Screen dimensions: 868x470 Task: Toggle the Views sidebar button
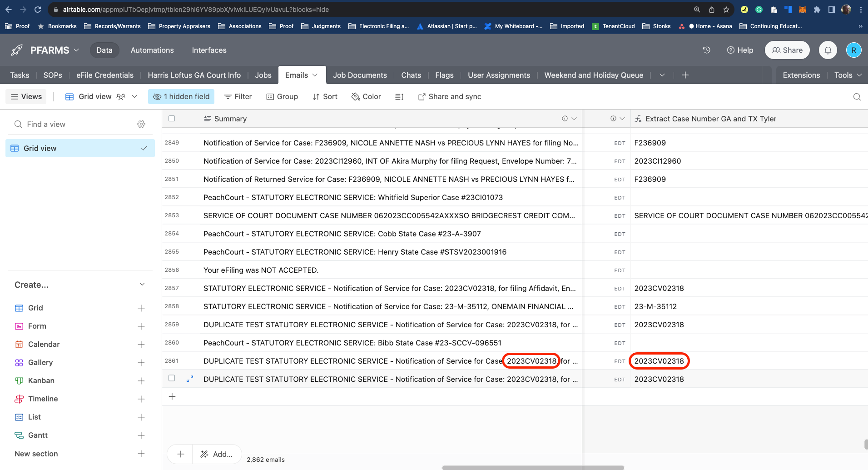(x=26, y=97)
